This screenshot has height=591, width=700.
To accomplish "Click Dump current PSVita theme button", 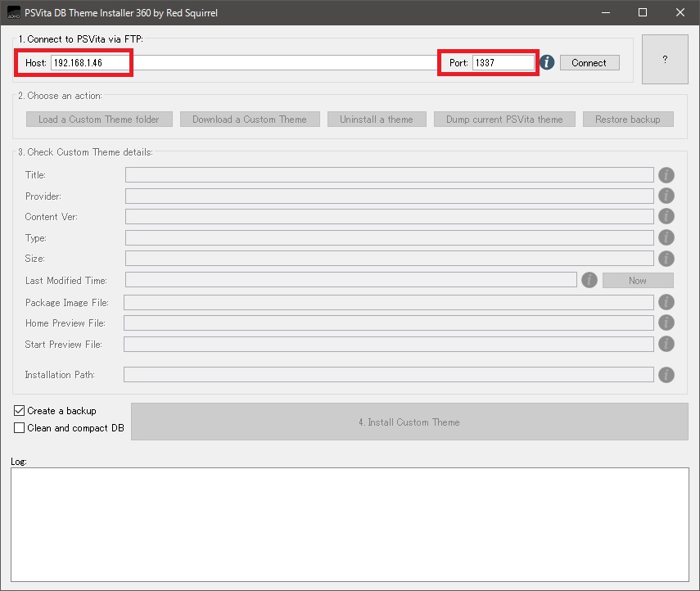I will coord(504,120).
